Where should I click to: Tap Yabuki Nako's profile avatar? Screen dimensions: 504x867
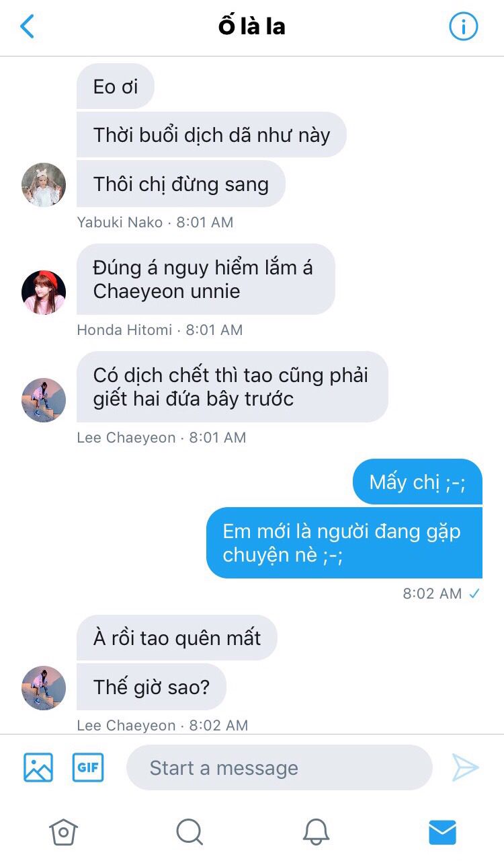[44, 184]
